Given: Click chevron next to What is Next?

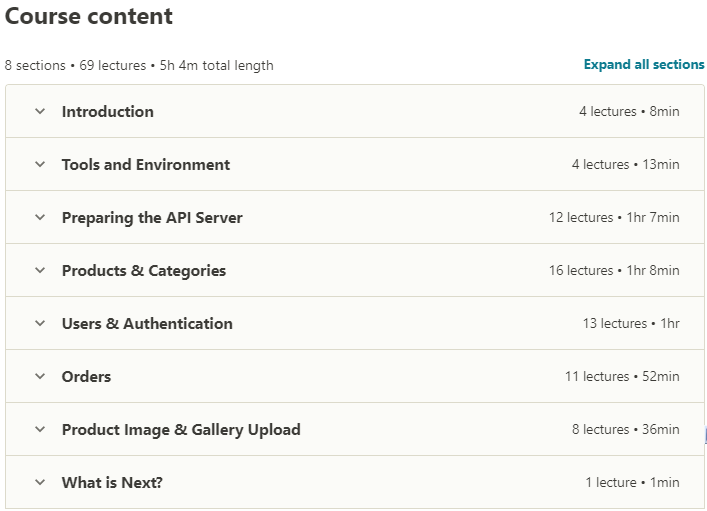Looking at the screenshot, I should click(x=40, y=482).
